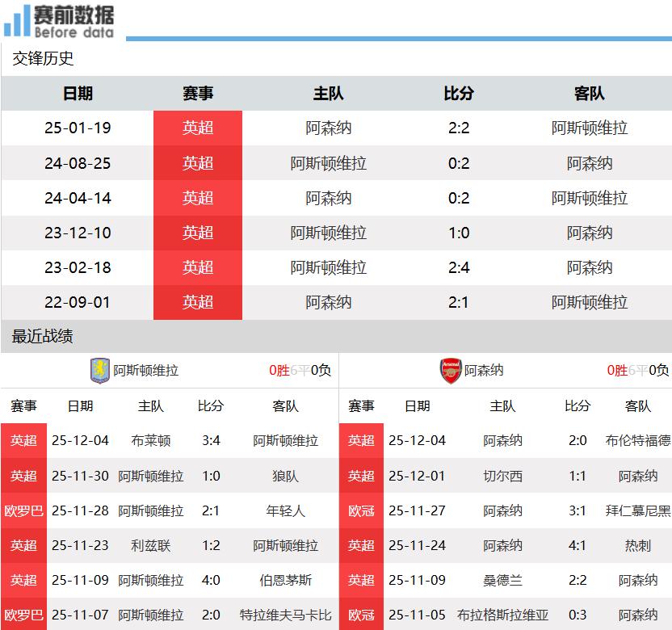Screen dimensions: 672x630
Task: Open the home team 布拉格斯拉维亚 link
Action: pyautogui.click(x=502, y=615)
